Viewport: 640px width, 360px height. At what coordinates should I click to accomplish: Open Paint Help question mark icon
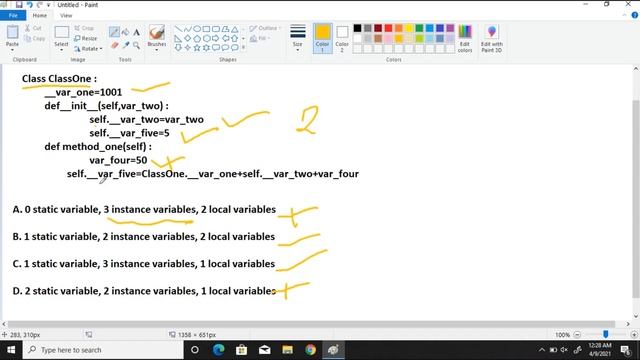pos(635,15)
